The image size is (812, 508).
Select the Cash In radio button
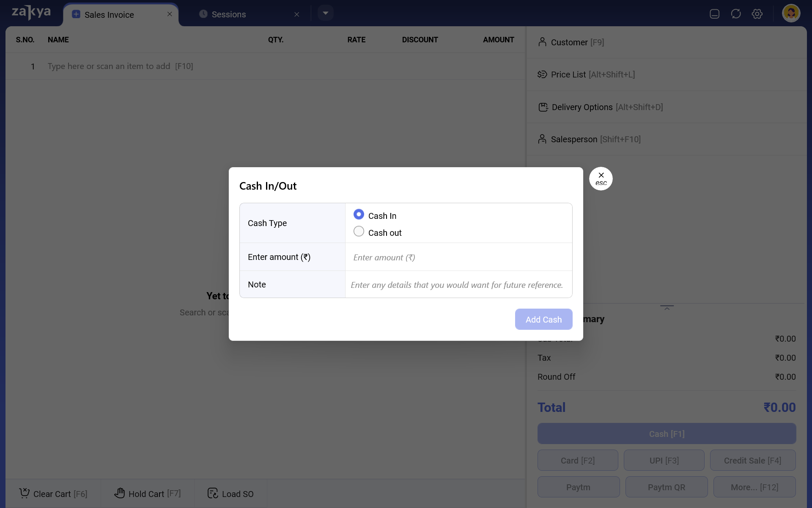(359, 215)
